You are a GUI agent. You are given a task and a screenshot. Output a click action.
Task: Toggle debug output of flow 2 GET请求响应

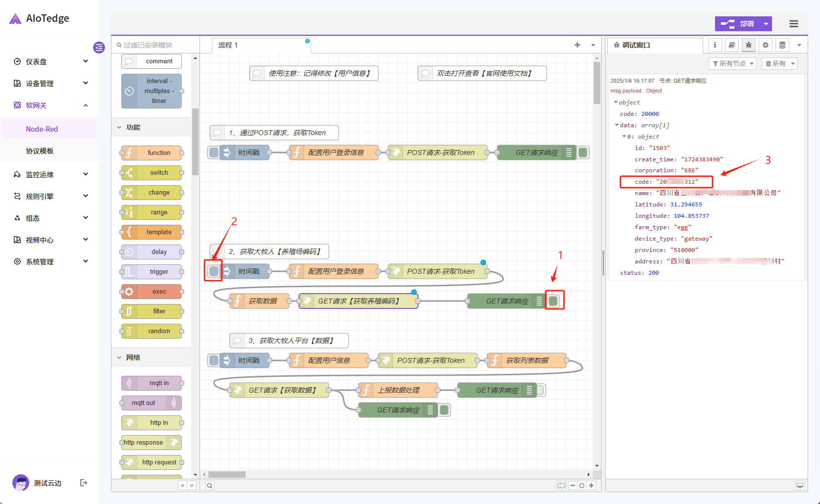(554, 301)
